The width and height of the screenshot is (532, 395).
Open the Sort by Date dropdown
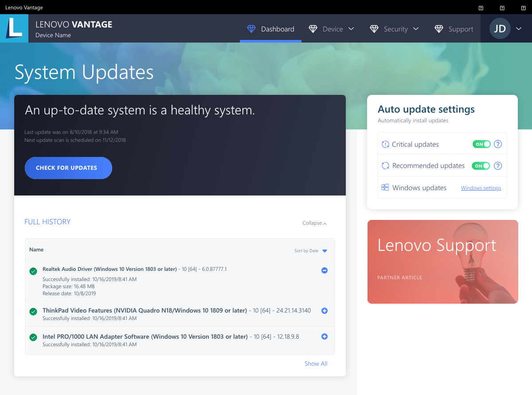coord(311,251)
